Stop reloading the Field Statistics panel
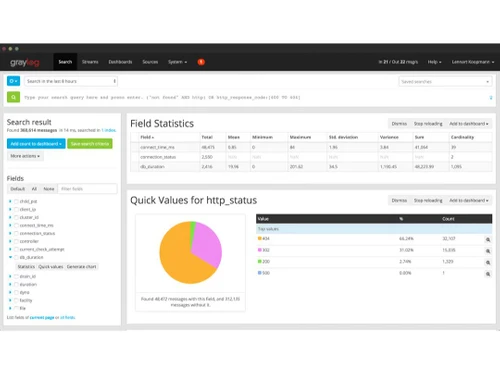Image resolution: width=500 pixels, height=375 pixels. tap(428, 124)
